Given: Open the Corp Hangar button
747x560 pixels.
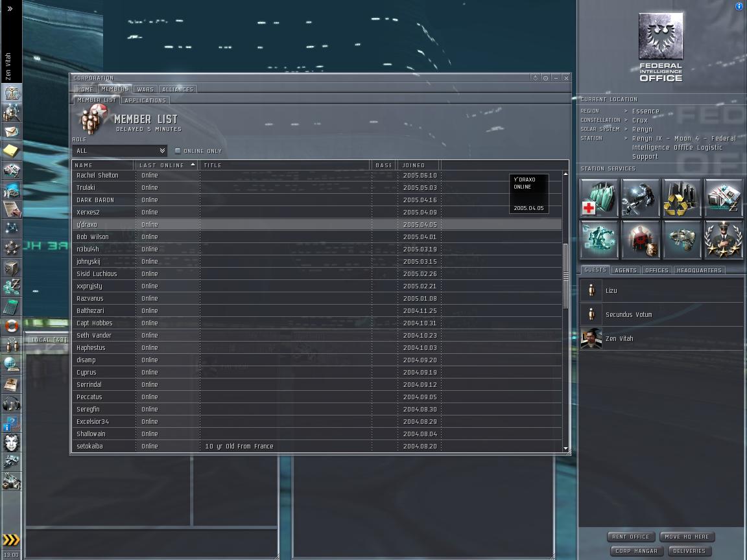Looking at the screenshot, I should click(x=637, y=551).
